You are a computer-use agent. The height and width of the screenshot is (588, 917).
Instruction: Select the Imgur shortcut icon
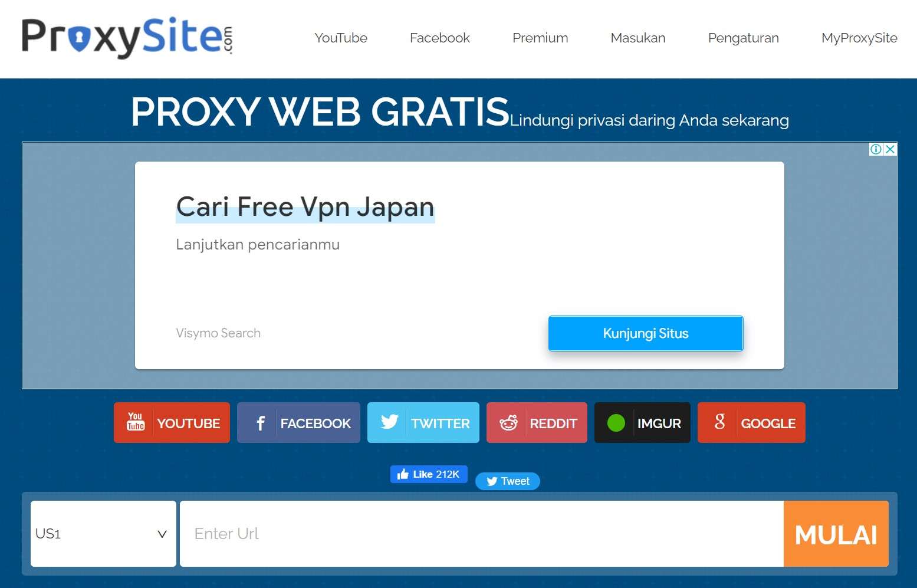click(x=616, y=422)
